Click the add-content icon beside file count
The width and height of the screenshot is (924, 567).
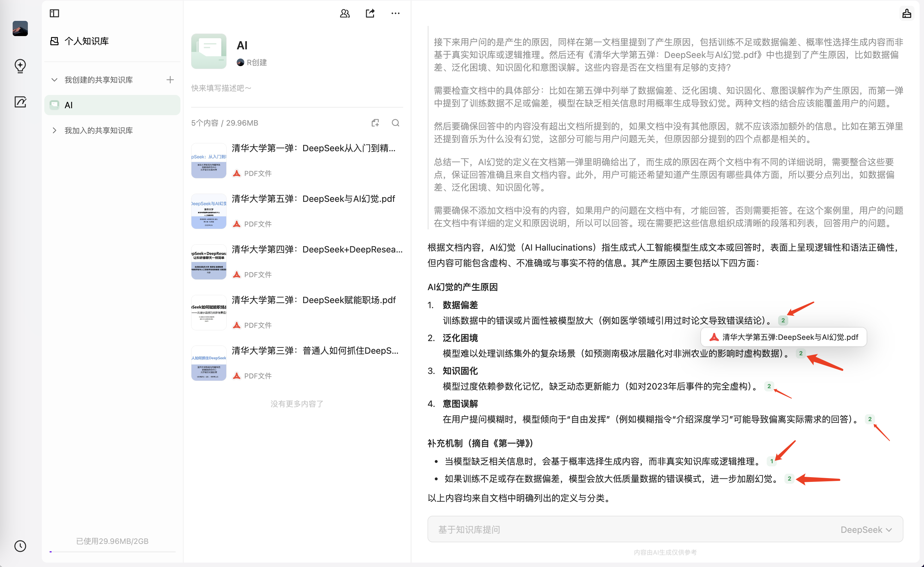pyautogui.click(x=375, y=123)
